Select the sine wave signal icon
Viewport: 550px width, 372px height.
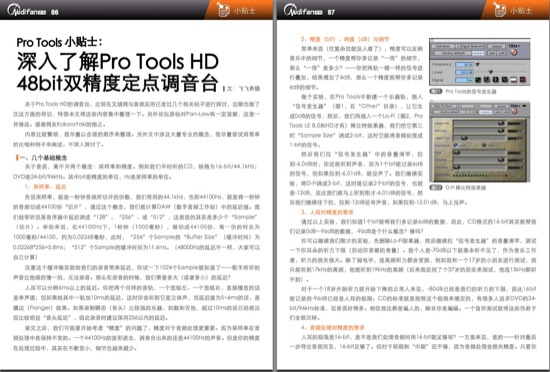pyautogui.click(x=478, y=80)
